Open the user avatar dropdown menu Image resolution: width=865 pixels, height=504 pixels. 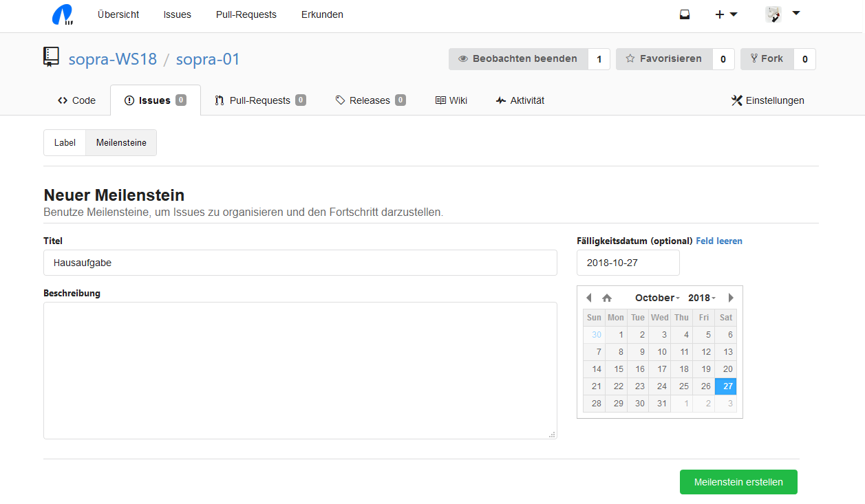click(x=782, y=14)
